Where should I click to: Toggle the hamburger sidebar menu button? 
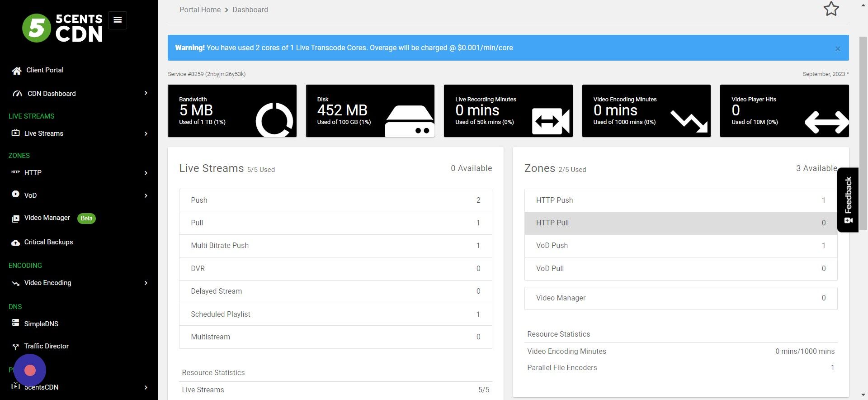(118, 20)
